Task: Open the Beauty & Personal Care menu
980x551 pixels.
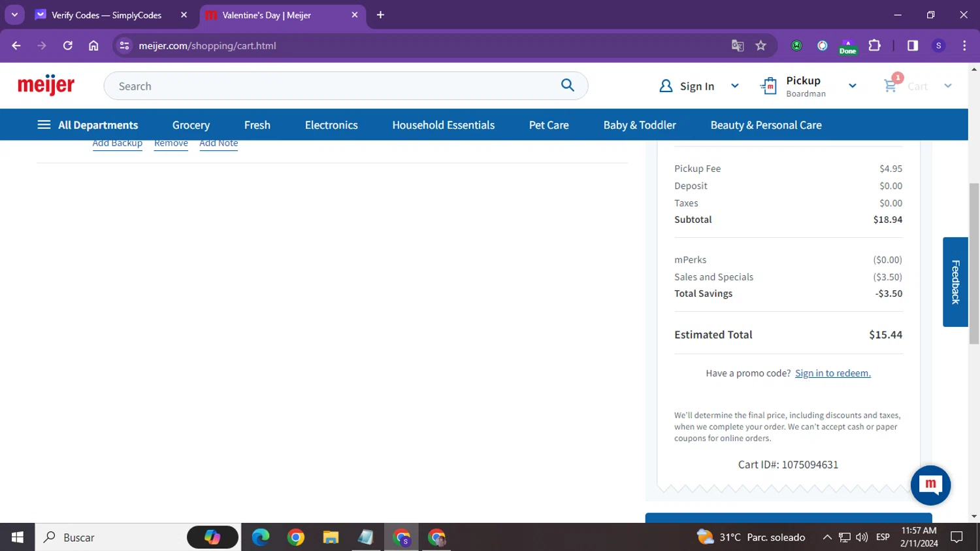Action: (766, 125)
